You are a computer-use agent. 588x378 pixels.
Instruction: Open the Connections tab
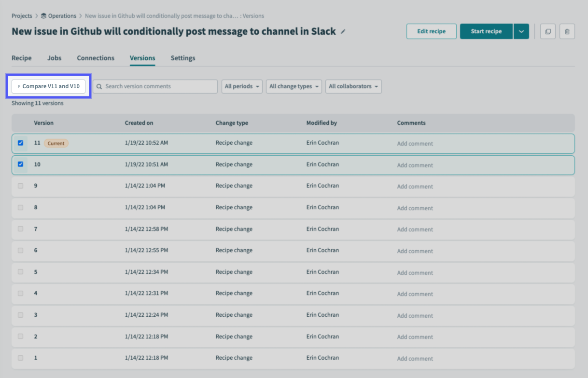click(x=96, y=58)
